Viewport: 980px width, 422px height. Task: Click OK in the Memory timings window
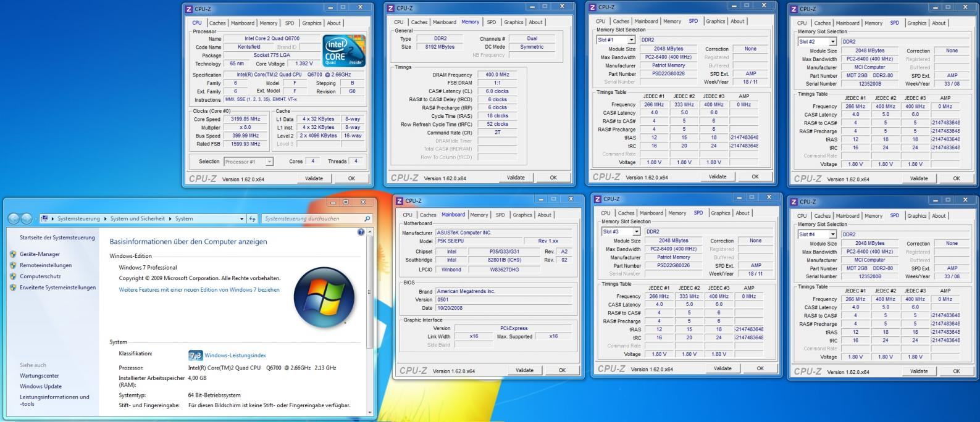pyautogui.click(x=553, y=178)
